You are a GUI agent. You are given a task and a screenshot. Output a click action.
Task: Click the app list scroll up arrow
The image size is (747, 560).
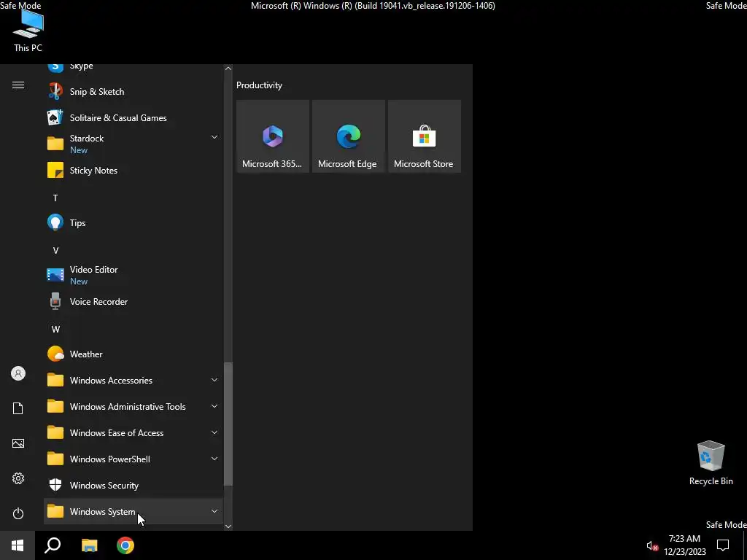point(228,69)
